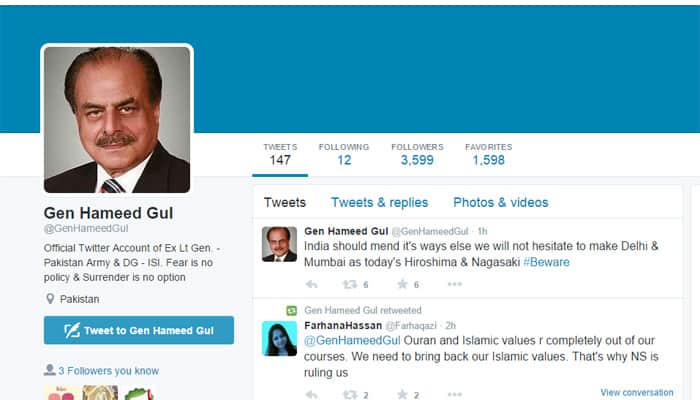Favorite FarhanaHassan's tweet with star icon
This screenshot has width=700, height=400.
[402, 394]
